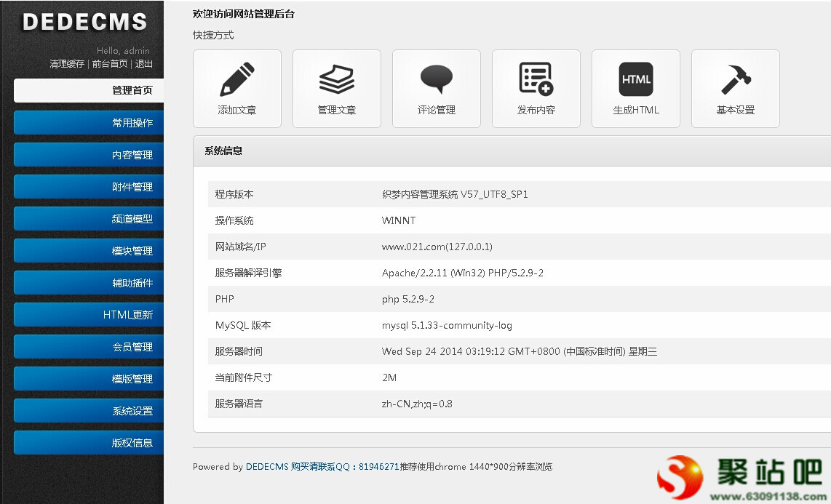Image resolution: width=831 pixels, height=504 pixels.
Task: Click the 操作系统 row label
Action: 234,220
